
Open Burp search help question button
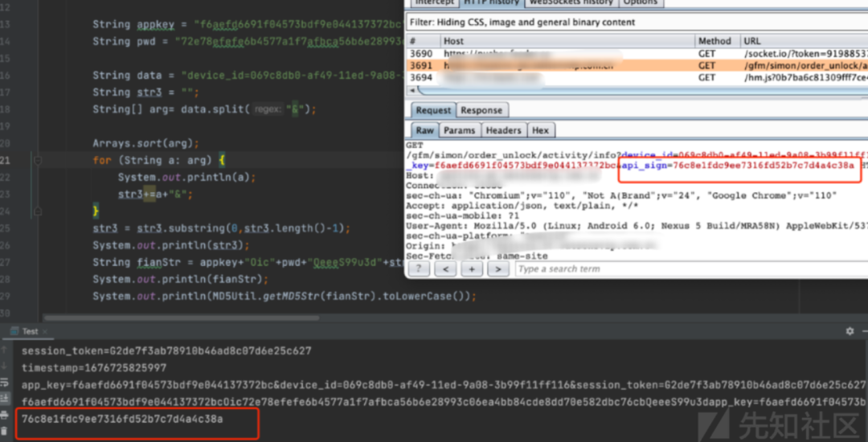click(419, 269)
